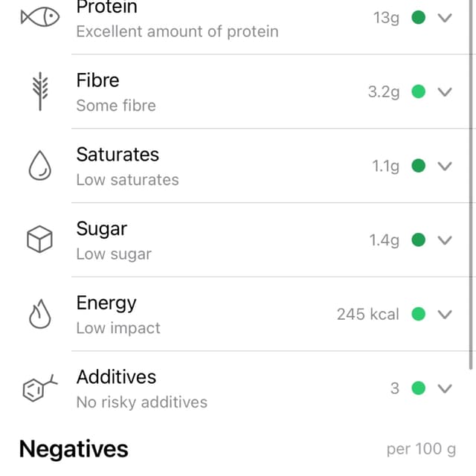
Task: Expand the Sugar details chevron
Action: (x=445, y=240)
